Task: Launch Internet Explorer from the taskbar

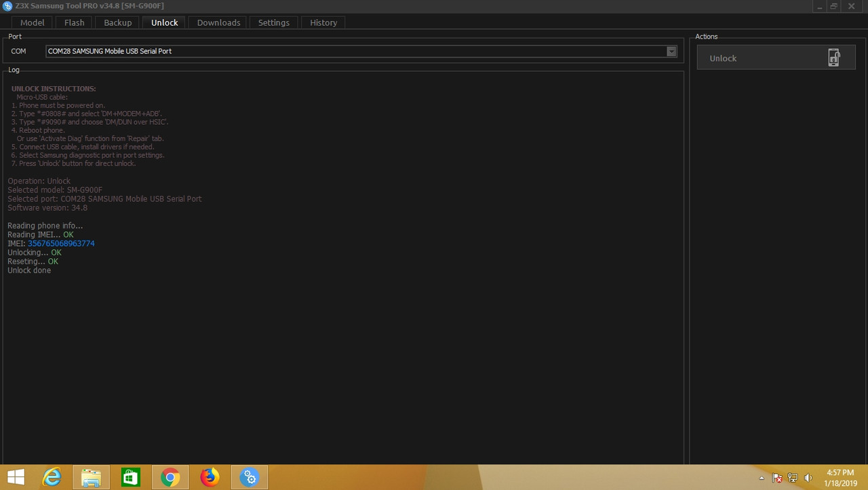Action: pyautogui.click(x=52, y=477)
